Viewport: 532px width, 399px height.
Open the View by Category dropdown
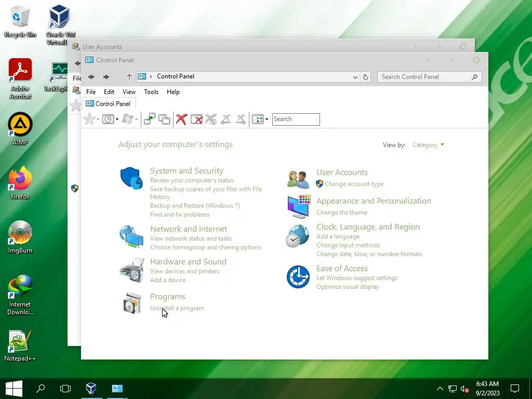[x=428, y=145]
